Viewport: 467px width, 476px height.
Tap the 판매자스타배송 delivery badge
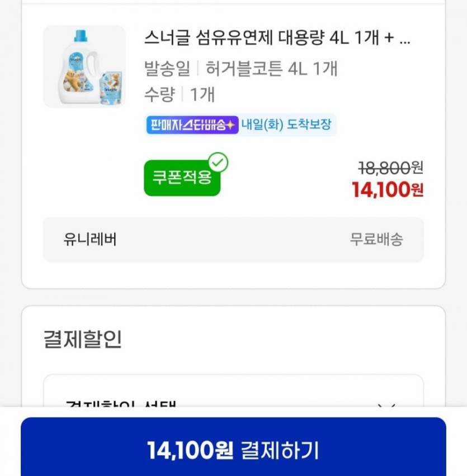192,125
